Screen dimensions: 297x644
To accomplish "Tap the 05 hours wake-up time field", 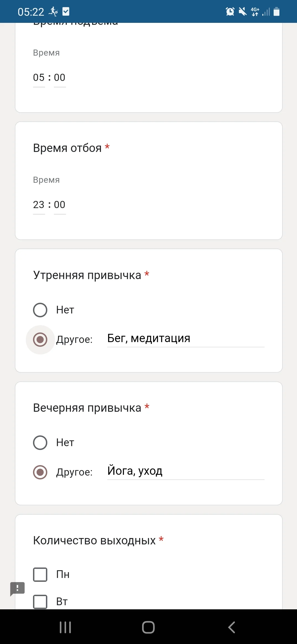I will (39, 78).
